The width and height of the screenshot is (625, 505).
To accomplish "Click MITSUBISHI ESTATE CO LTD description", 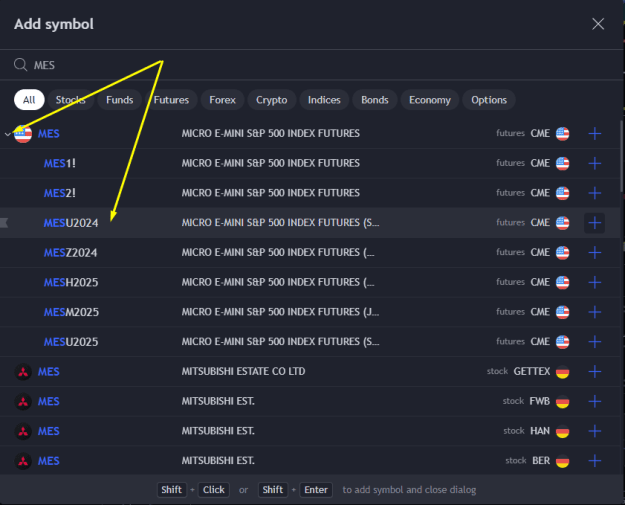I will pos(244,371).
